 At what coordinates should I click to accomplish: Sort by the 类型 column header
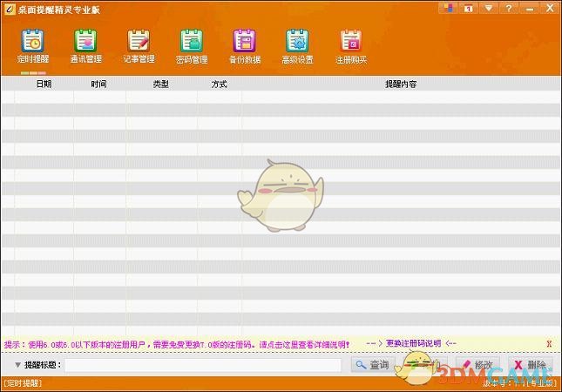tap(160, 84)
